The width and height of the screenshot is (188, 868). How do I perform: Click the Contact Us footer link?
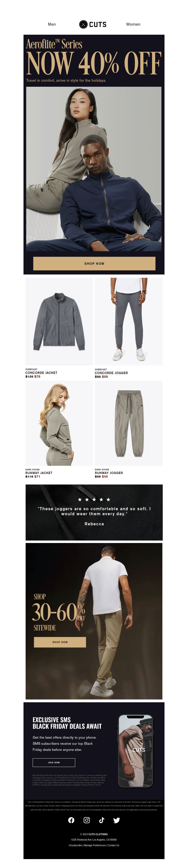[113, 845]
